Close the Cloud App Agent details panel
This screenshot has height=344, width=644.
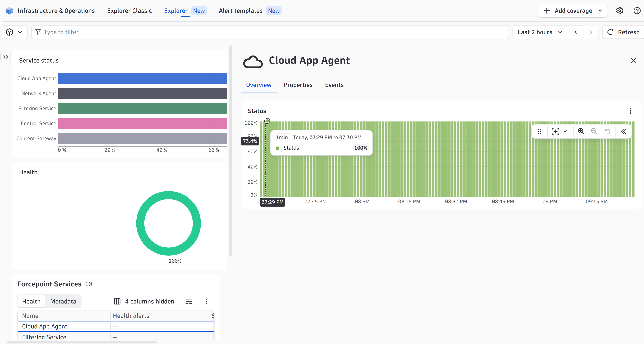coord(634,60)
